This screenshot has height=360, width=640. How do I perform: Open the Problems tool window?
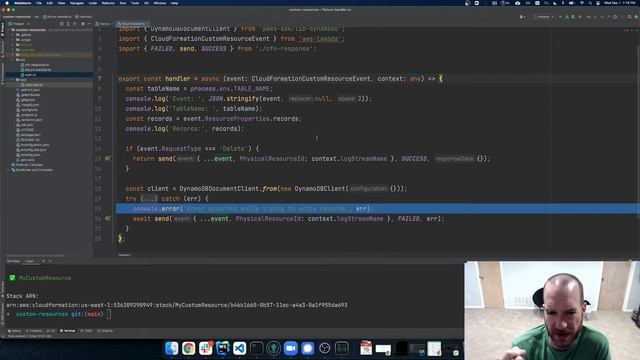click(x=34, y=331)
